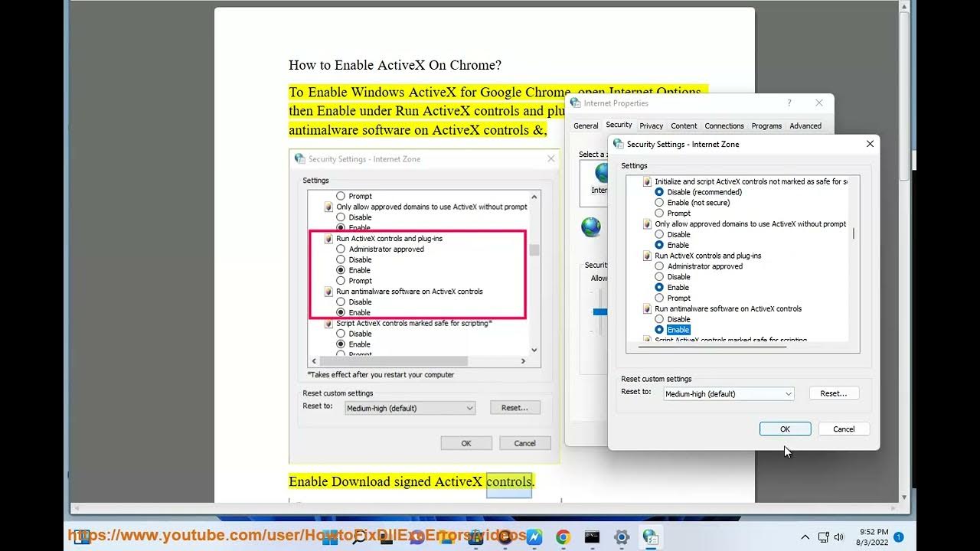The width and height of the screenshot is (980, 551).
Task: Click the settings list horizontal scrollbar
Action: pos(712,347)
